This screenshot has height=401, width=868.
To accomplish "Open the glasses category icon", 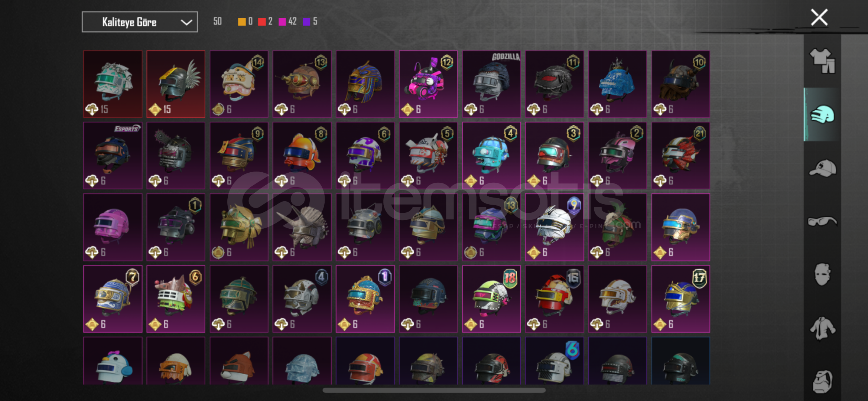I will pos(822,222).
